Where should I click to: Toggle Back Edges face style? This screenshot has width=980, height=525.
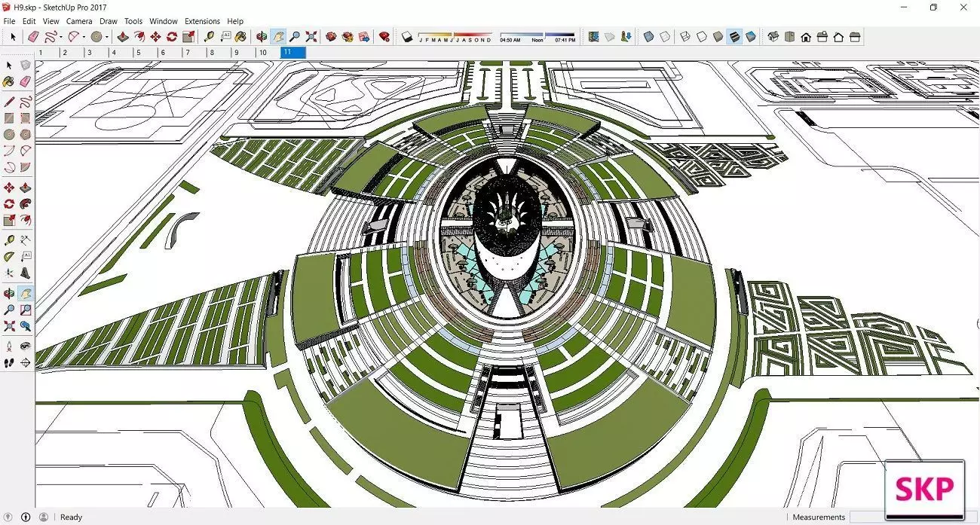(x=665, y=36)
